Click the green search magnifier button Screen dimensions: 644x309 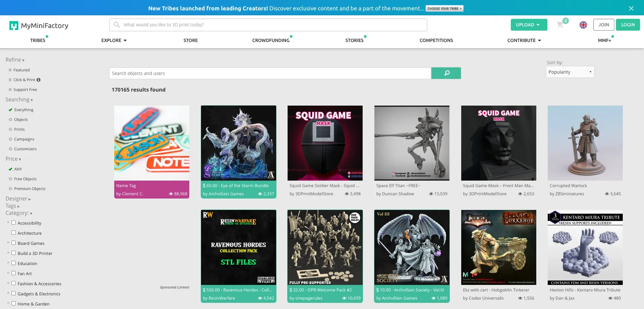tap(446, 73)
